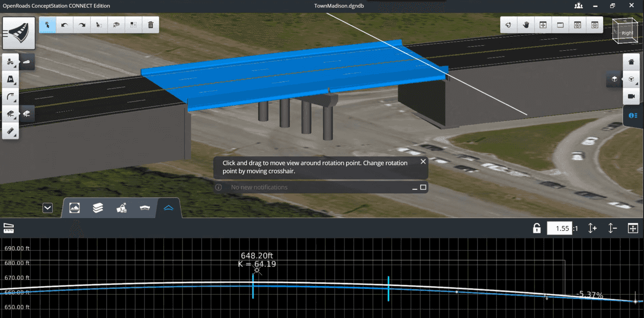Click the 1.55 exaggeration ratio field
This screenshot has height=318, width=644.
click(560, 228)
